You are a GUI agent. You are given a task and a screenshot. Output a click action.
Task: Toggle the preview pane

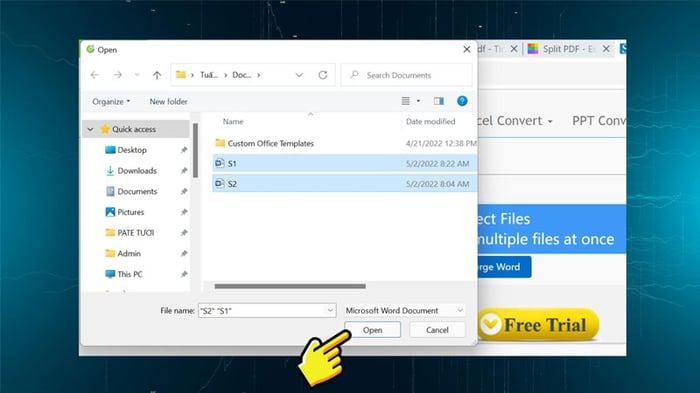pos(439,101)
